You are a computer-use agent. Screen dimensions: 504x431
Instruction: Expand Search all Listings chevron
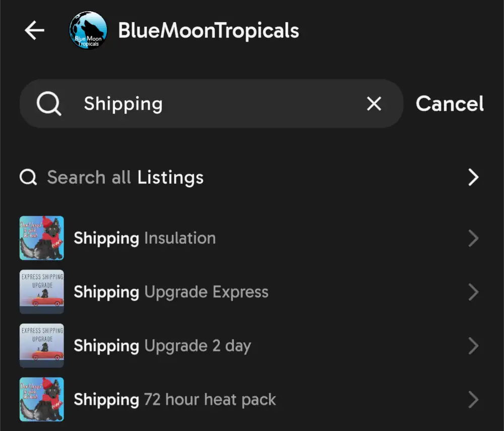click(473, 177)
